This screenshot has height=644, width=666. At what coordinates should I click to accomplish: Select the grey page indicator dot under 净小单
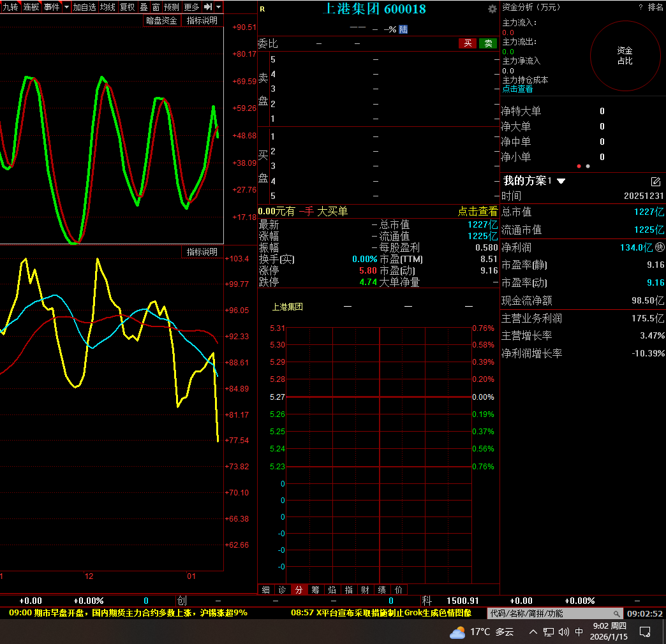tap(588, 166)
